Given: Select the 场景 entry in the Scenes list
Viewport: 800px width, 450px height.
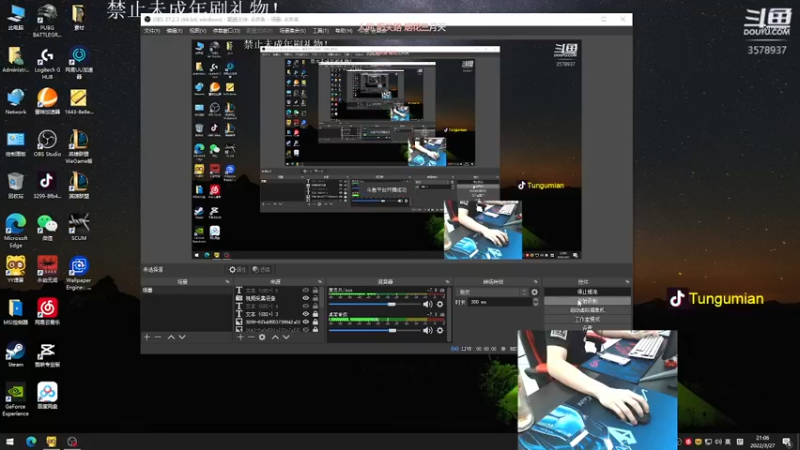Looking at the screenshot, I should [x=186, y=290].
